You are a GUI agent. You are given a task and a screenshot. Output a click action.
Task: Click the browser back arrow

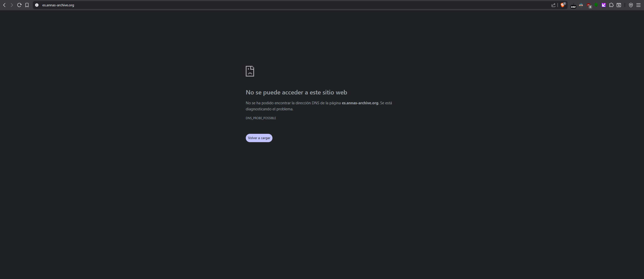[4, 5]
